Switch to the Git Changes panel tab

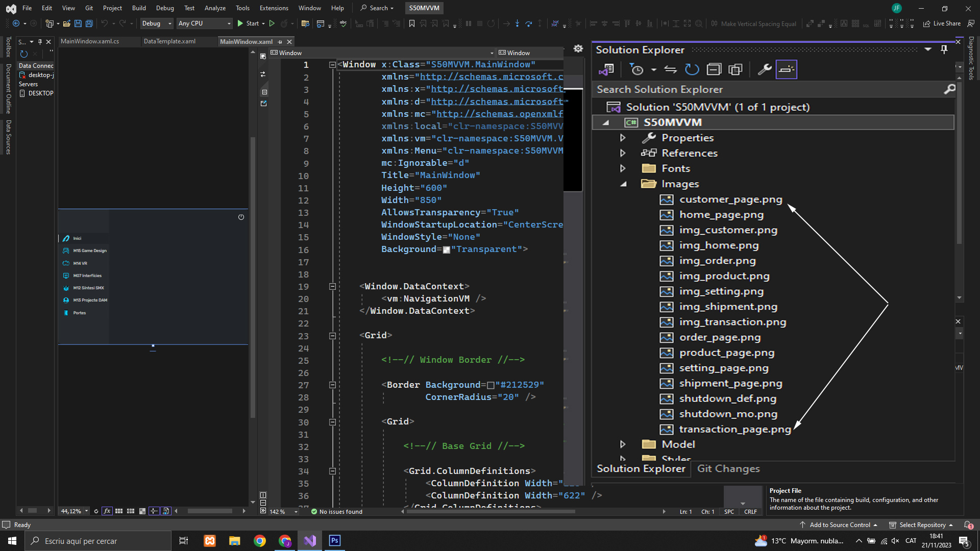[x=728, y=468]
